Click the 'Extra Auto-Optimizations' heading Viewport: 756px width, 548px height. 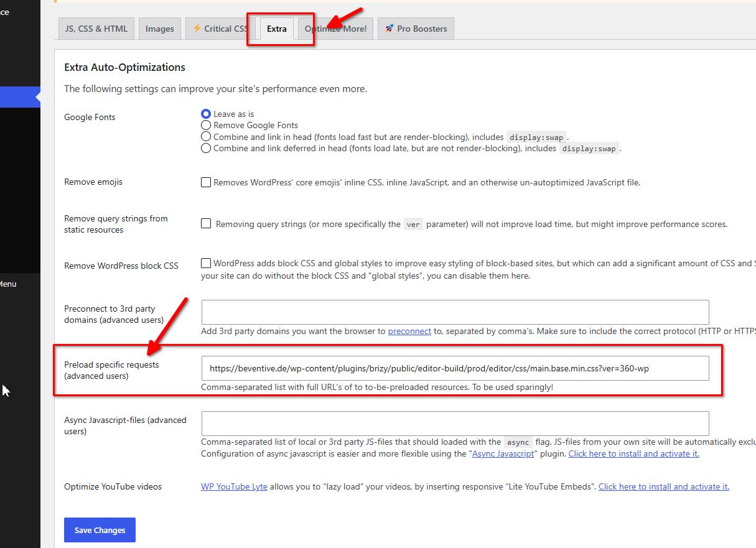[125, 67]
